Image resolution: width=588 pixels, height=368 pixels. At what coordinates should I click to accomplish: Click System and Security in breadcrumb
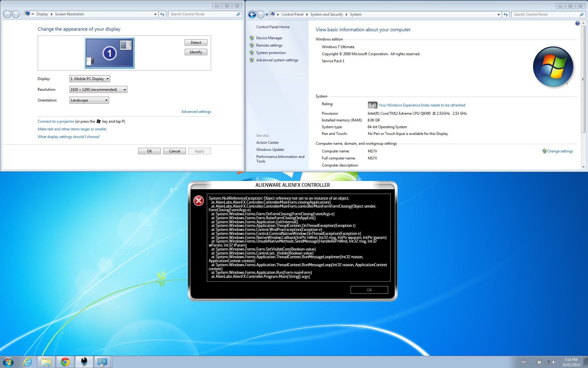point(326,14)
